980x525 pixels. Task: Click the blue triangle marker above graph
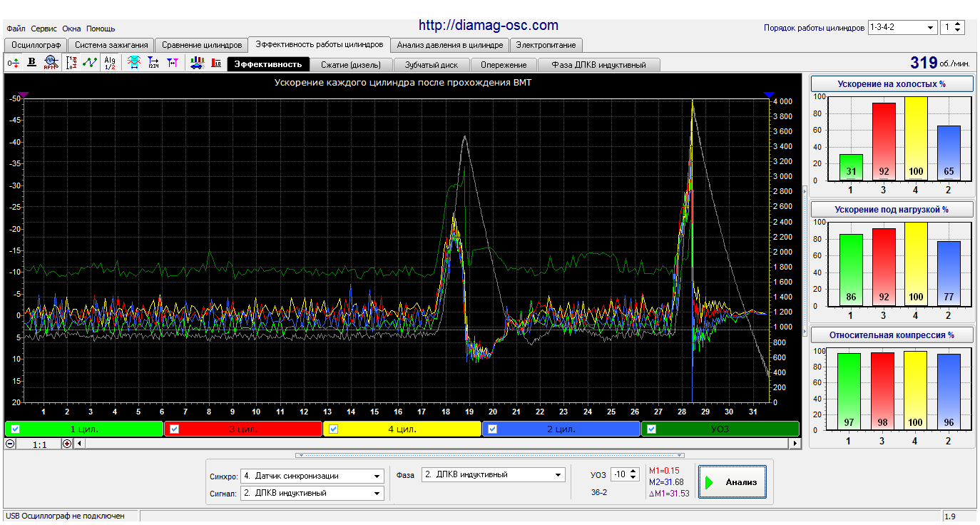(768, 94)
